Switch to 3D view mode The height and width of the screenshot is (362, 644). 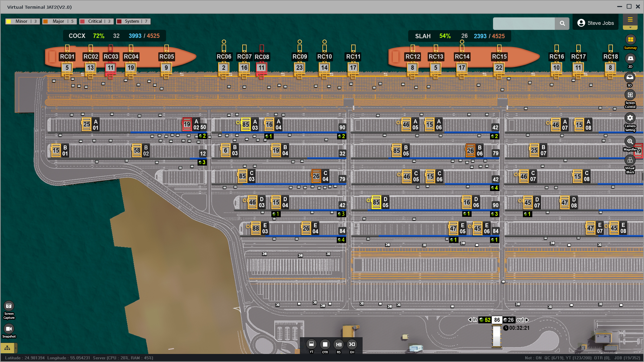pos(630,78)
